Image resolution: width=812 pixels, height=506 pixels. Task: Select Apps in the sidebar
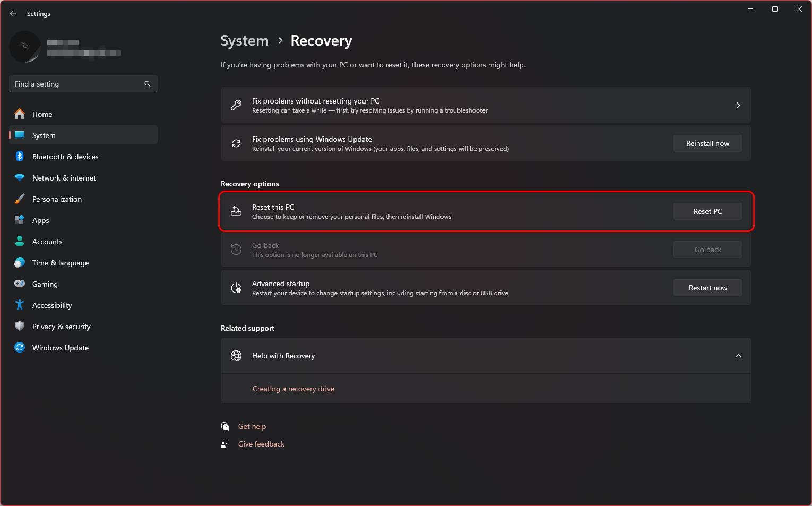(x=40, y=220)
